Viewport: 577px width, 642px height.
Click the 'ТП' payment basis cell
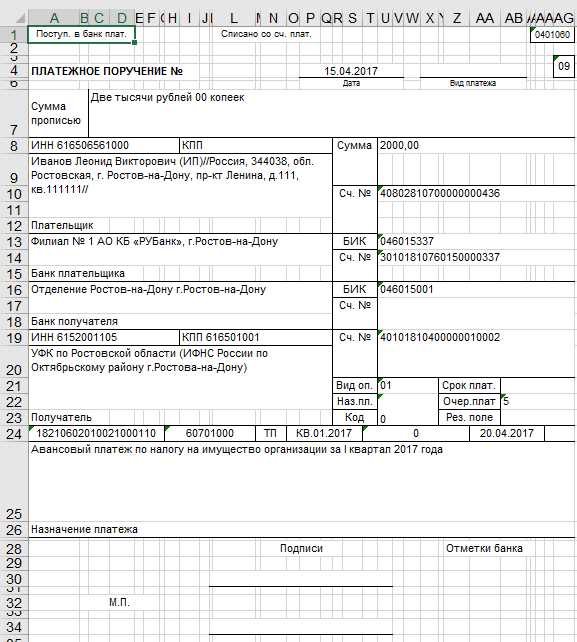point(270,433)
